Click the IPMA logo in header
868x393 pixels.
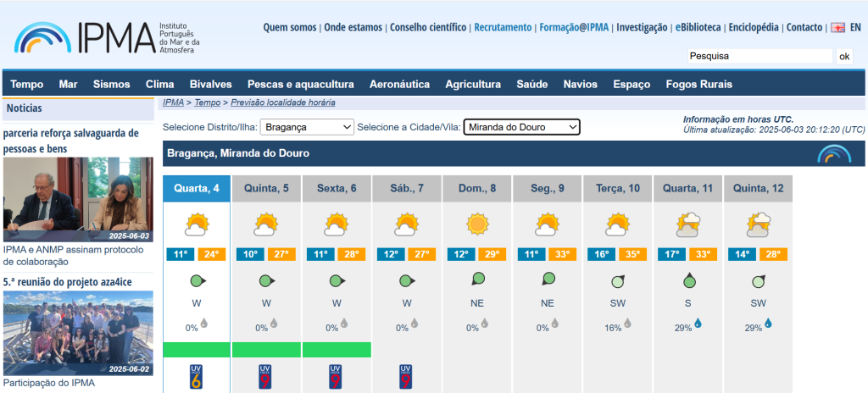107,37
